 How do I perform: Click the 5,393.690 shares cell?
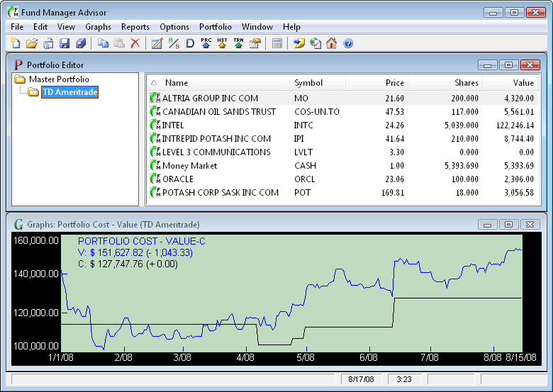(x=462, y=166)
